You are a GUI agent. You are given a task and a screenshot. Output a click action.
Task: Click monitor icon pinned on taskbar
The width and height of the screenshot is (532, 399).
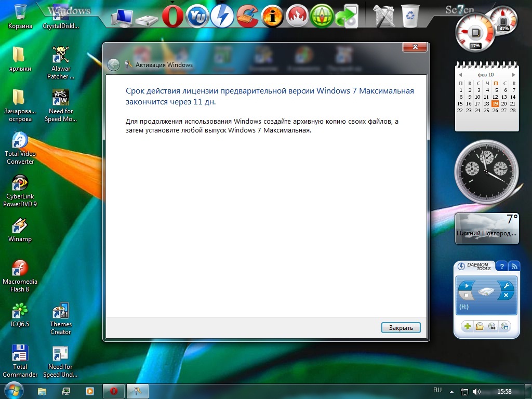(x=65, y=391)
